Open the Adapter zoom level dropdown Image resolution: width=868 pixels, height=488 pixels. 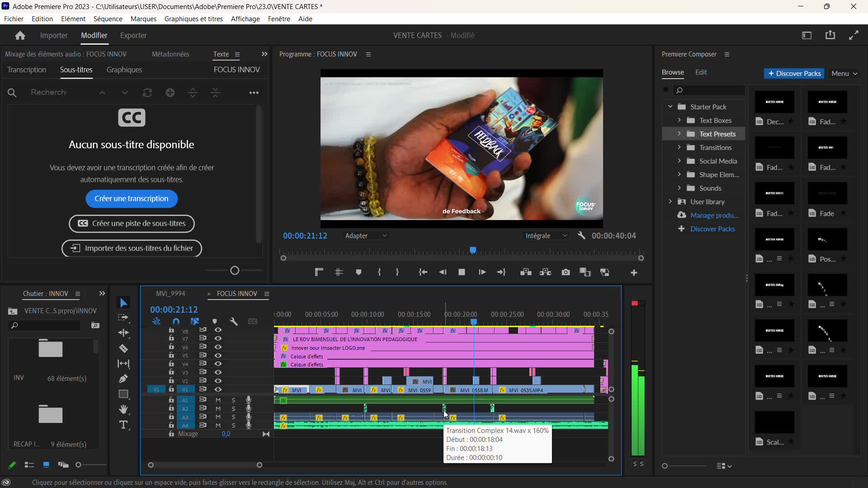click(x=366, y=235)
